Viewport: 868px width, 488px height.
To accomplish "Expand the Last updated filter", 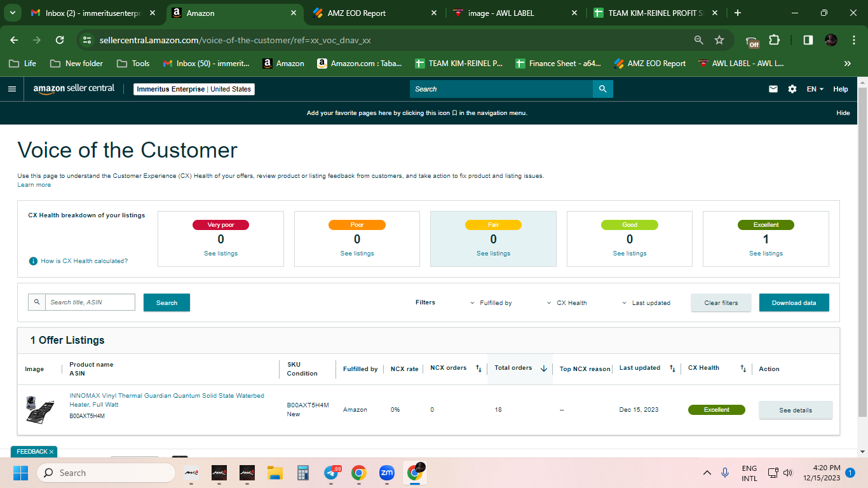I will (646, 303).
